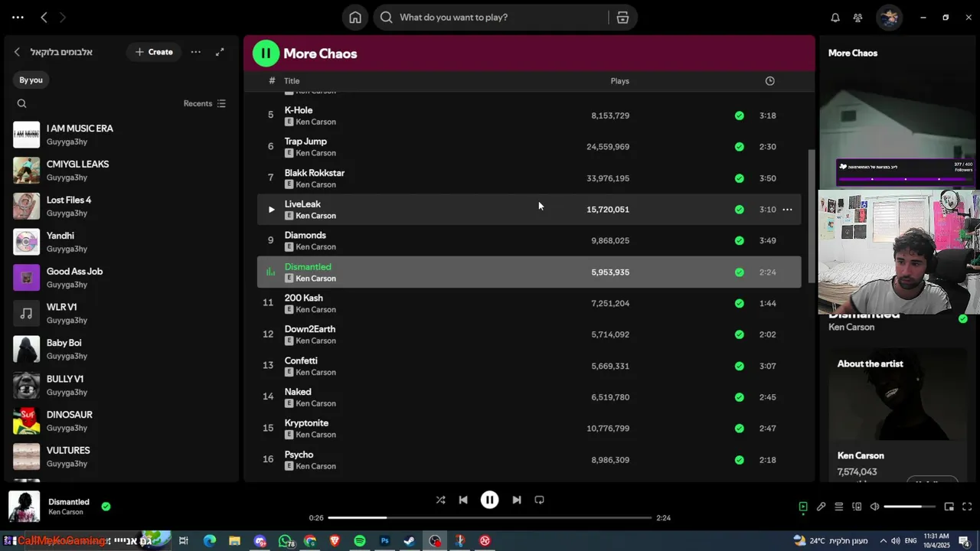Open the notifications bell
This screenshot has width=980, height=551.
(x=835, y=18)
